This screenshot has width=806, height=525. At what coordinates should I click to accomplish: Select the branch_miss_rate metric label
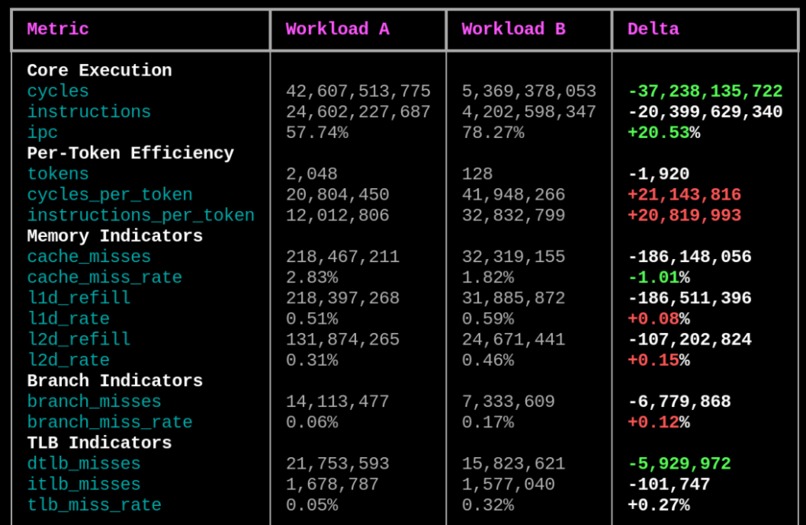[109, 422]
